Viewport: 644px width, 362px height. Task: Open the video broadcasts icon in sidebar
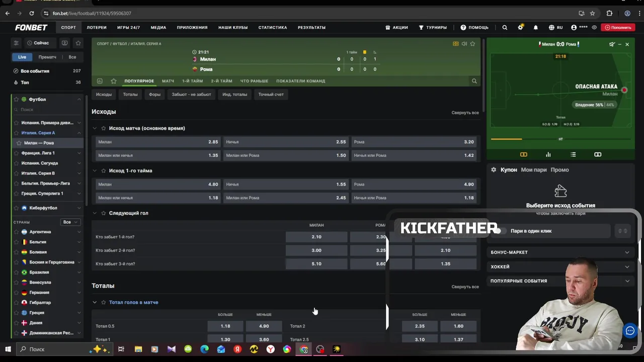click(x=64, y=43)
